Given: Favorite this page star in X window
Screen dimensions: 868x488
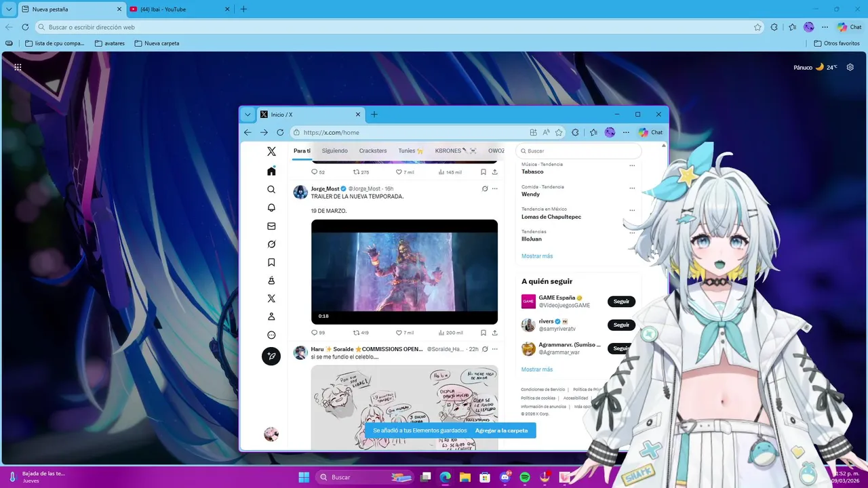Looking at the screenshot, I should tap(559, 132).
